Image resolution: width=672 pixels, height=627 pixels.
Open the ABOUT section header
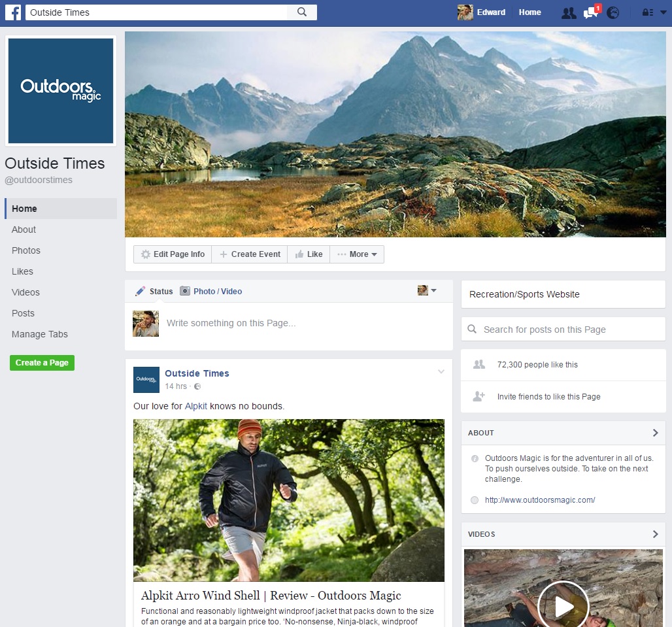point(481,433)
